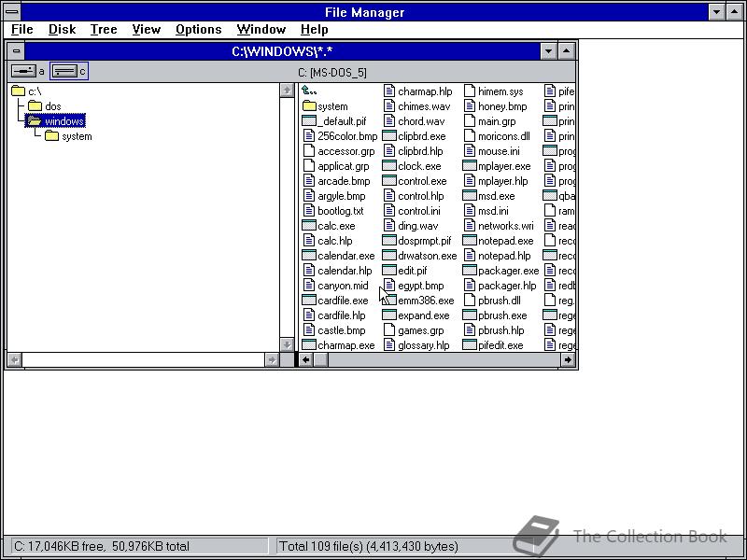Image resolution: width=747 pixels, height=560 pixels.
Task: Select bootlog.txt file
Action: click(x=333, y=211)
